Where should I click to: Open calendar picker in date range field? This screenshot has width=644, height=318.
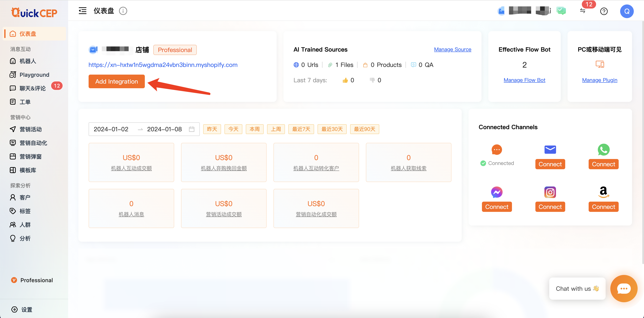click(x=191, y=129)
